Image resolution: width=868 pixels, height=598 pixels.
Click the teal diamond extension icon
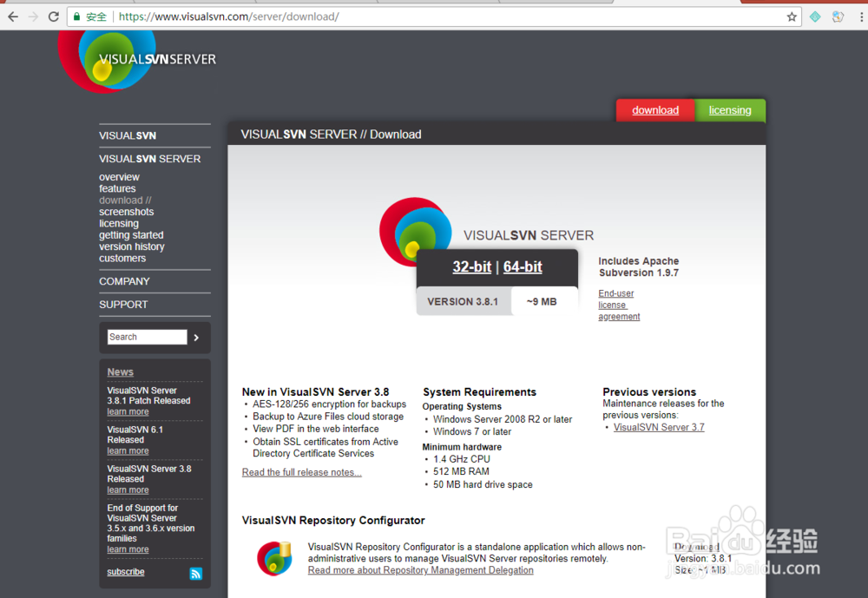coord(815,16)
